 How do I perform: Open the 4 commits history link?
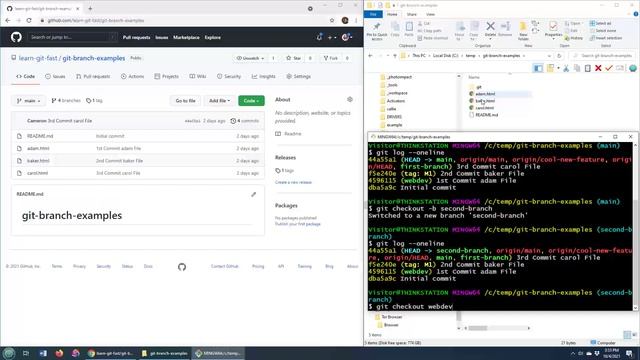[244, 121]
